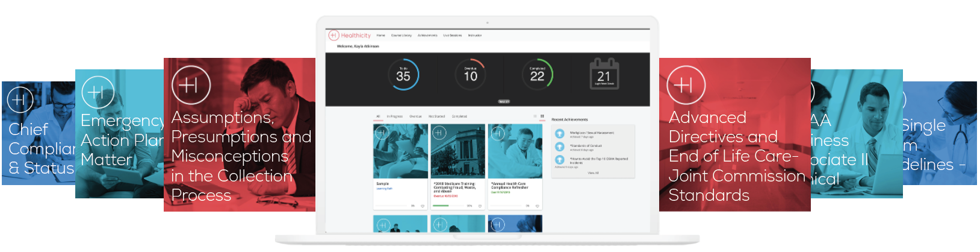Select the In Progress filter tab
Viewport: 980px width, 252px height.
394,116
